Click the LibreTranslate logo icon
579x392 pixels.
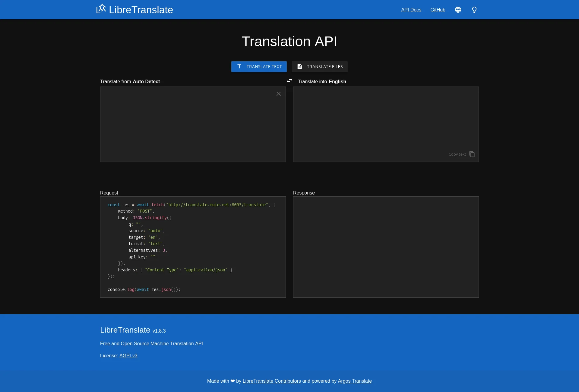[x=101, y=9]
